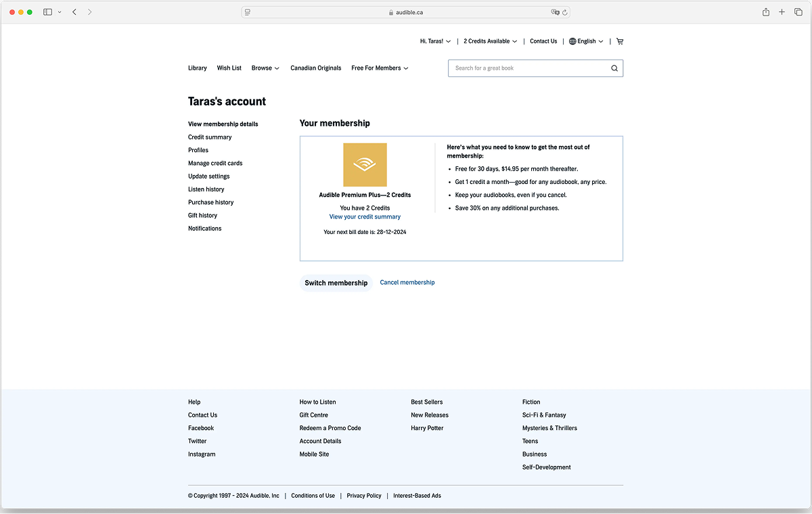
Task: Open Teens category link
Action: pyautogui.click(x=531, y=441)
